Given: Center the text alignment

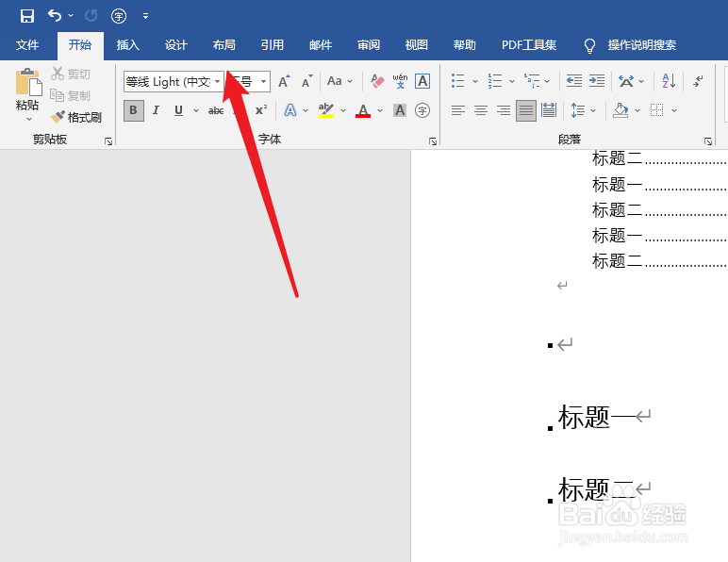Looking at the screenshot, I should click(481, 110).
